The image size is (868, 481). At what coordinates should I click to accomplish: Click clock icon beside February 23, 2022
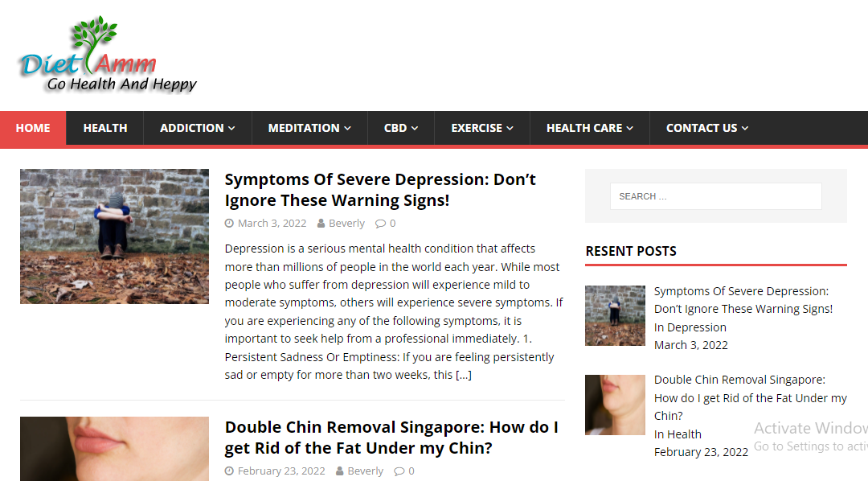pyautogui.click(x=229, y=471)
